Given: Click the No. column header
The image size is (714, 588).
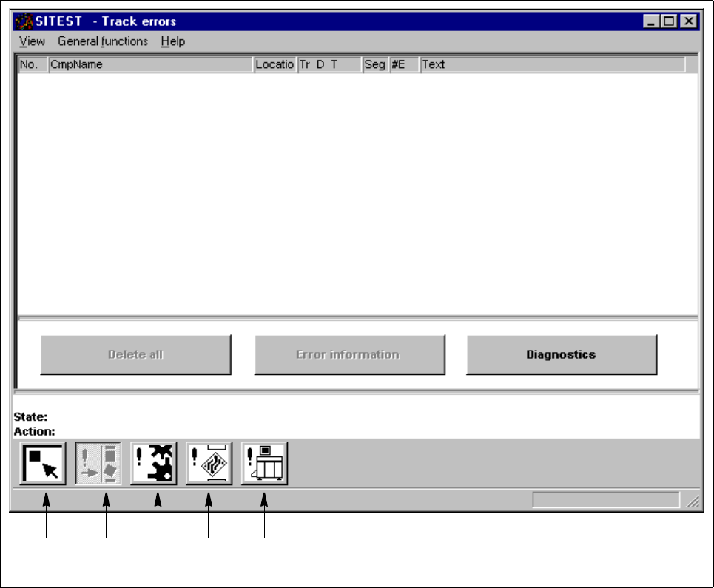Looking at the screenshot, I should [33, 64].
